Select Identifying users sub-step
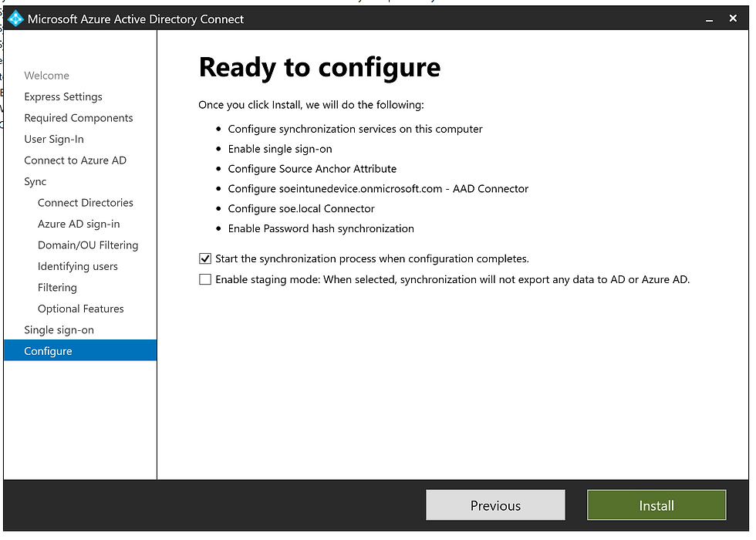 [x=78, y=267]
